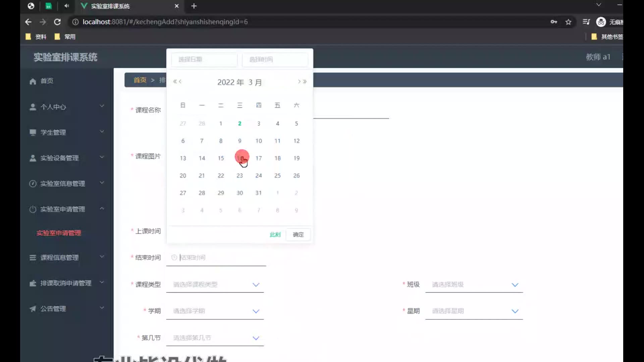The image size is (644, 362).
Task: Go to previous month in calendar
Action: coord(180,81)
